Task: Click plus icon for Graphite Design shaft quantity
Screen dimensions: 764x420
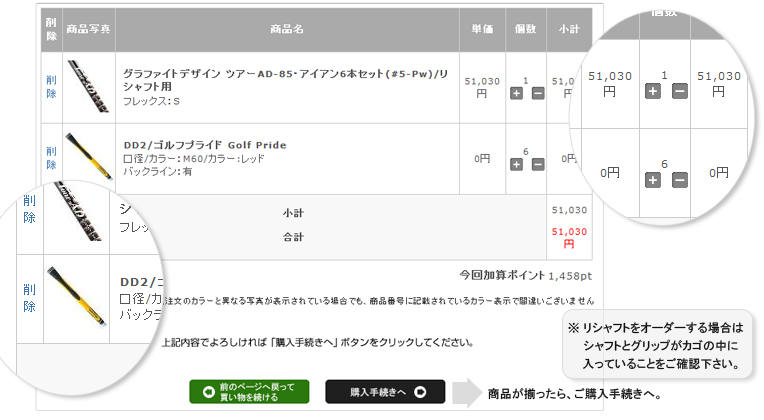Action: click(516, 93)
